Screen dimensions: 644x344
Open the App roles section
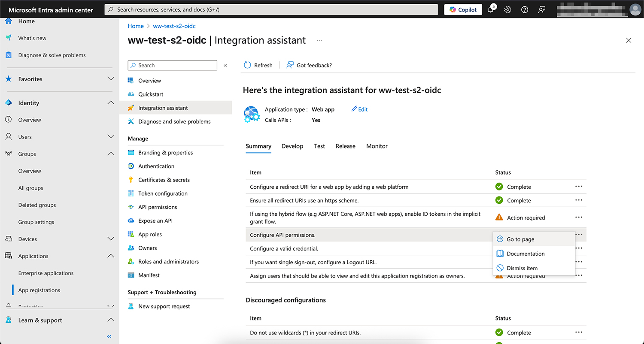149,234
